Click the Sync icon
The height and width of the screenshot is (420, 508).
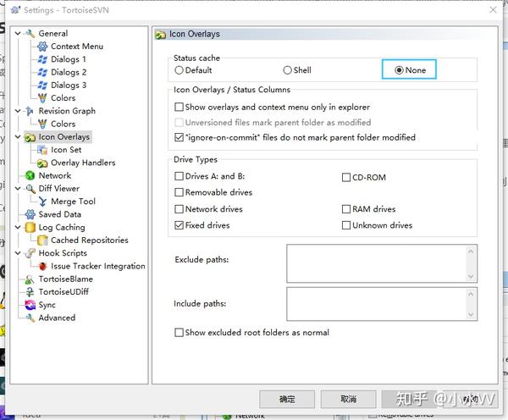tap(30, 305)
